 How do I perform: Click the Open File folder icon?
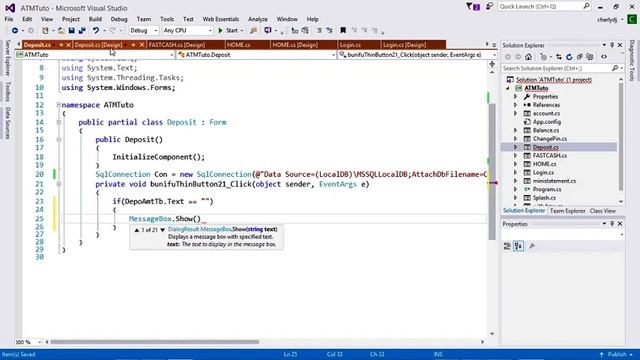(61, 31)
